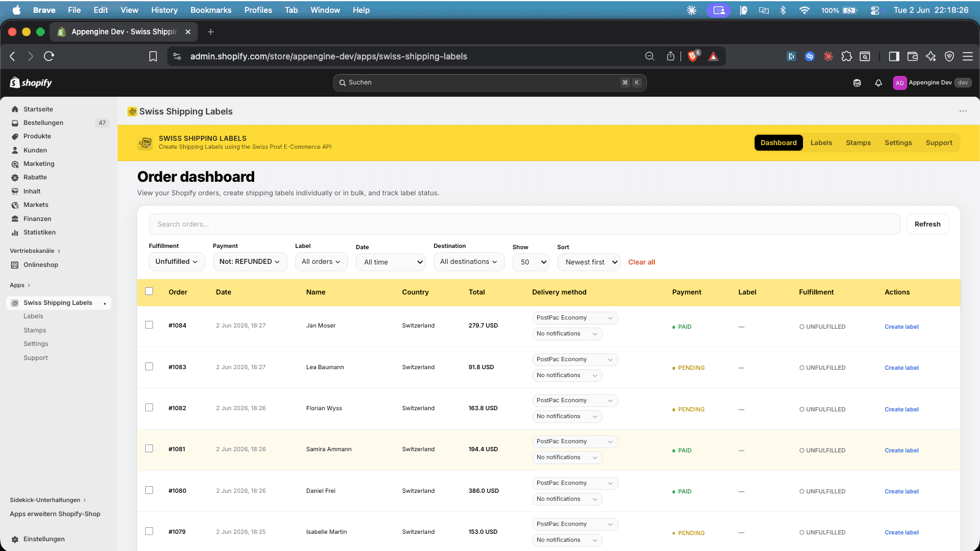980x551 pixels.
Task: Open Einstellungen gear icon in sidebar
Action: click(15, 539)
